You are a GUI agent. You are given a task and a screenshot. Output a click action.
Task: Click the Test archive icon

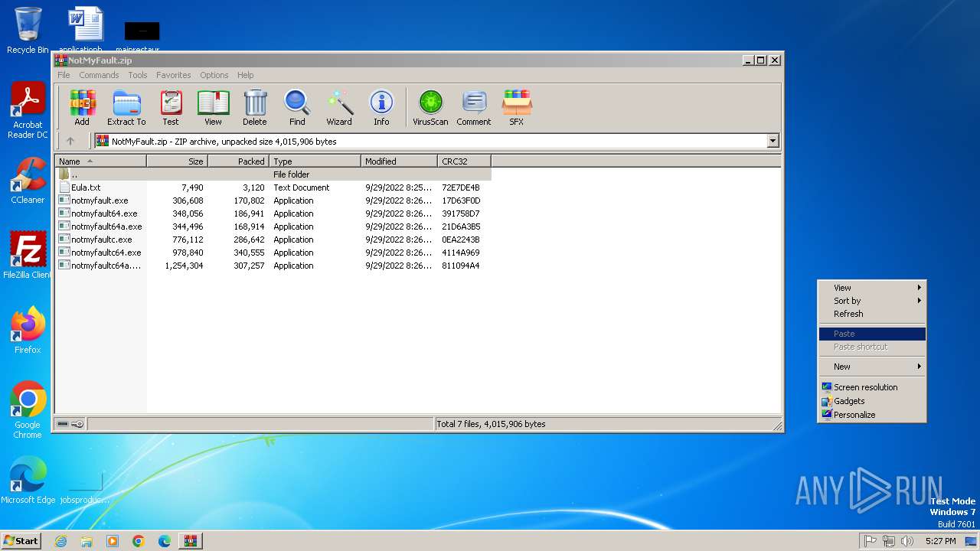point(171,107)
